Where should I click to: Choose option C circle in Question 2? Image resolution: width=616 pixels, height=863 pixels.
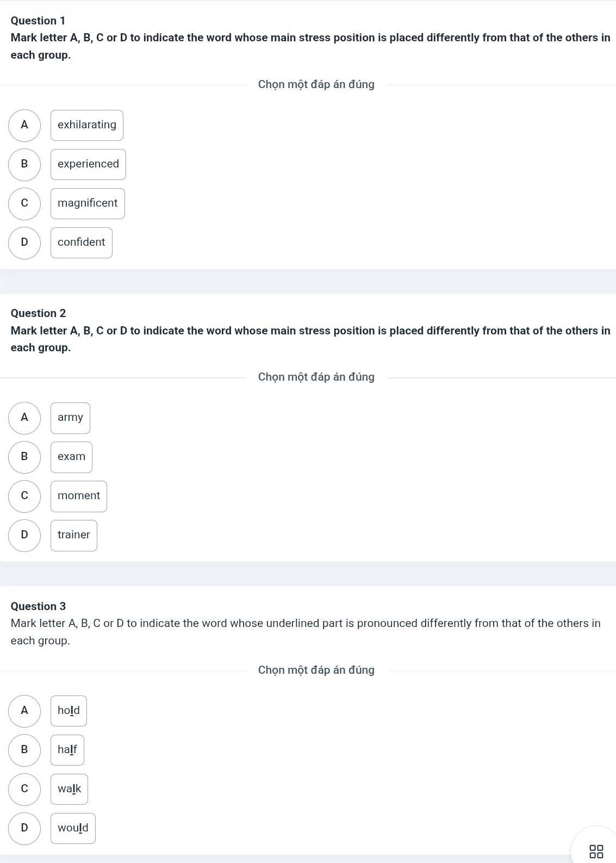24,496
